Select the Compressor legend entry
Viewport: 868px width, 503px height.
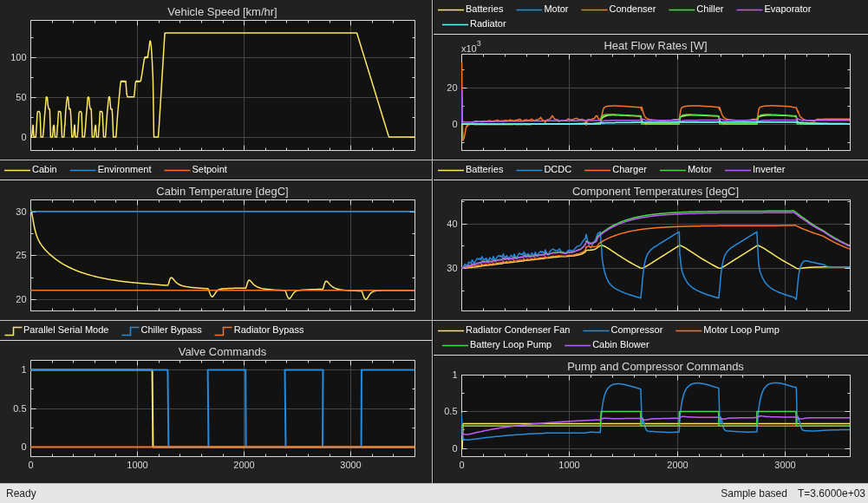[x=623, y=330]
